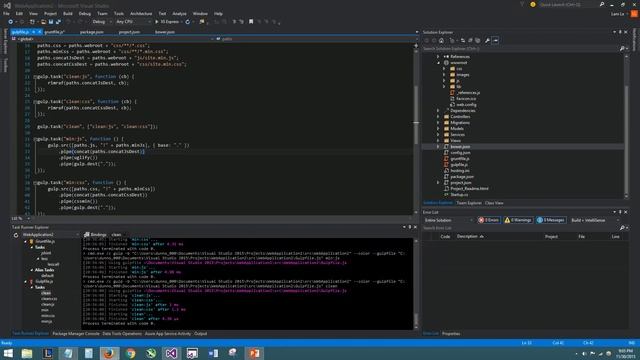Click the Windows Start button
The width and height of the screenshot is (640, 360).
coord(8,353)
